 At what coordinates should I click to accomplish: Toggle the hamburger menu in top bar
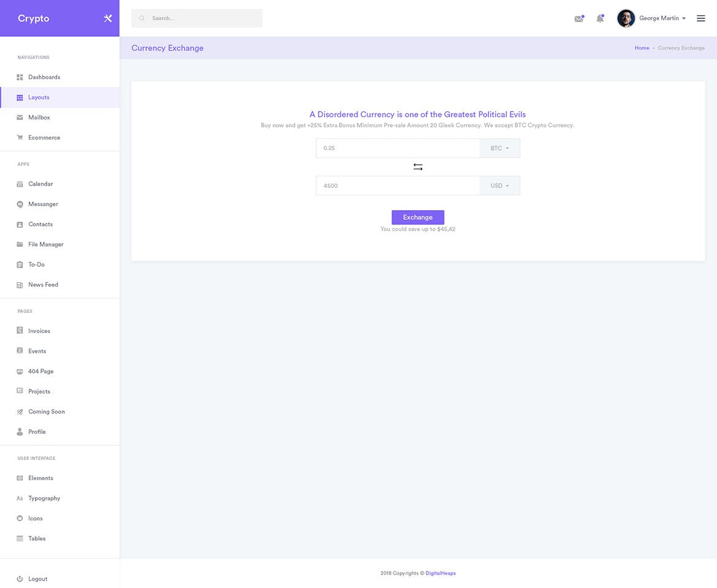700,18
